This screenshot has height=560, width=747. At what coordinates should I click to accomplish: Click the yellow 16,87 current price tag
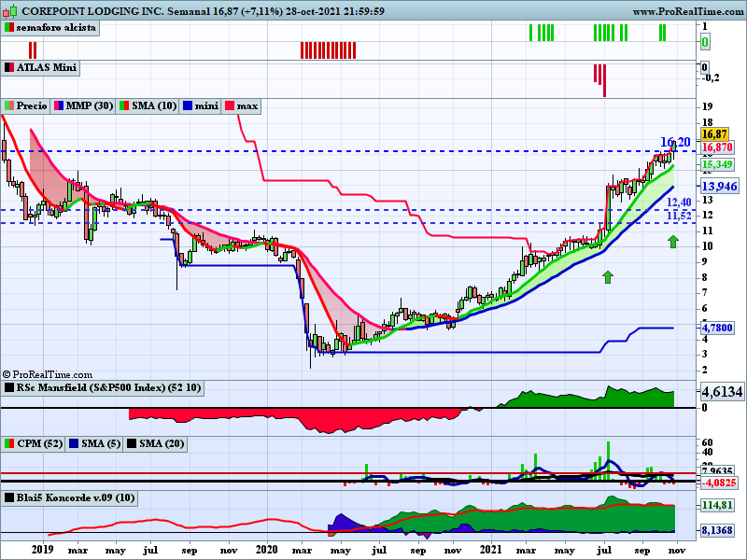(714, 134)
